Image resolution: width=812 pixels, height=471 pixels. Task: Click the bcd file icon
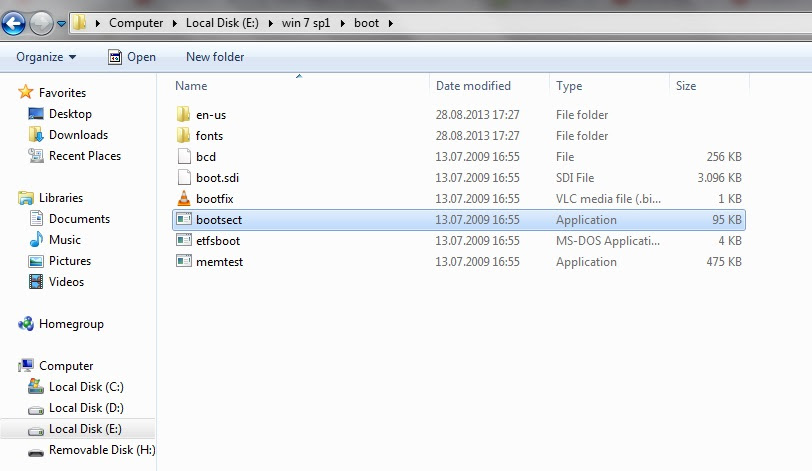point(184,156)
